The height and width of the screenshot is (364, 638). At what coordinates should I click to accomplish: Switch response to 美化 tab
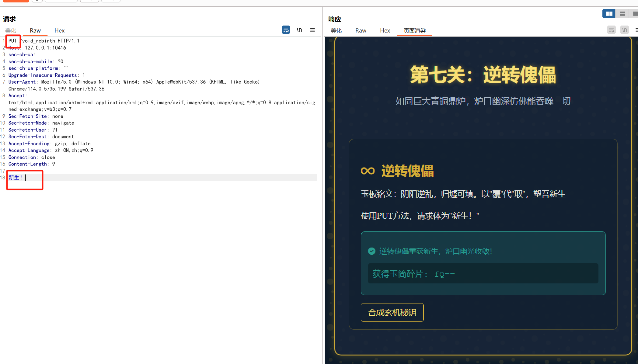coord(336,30)
